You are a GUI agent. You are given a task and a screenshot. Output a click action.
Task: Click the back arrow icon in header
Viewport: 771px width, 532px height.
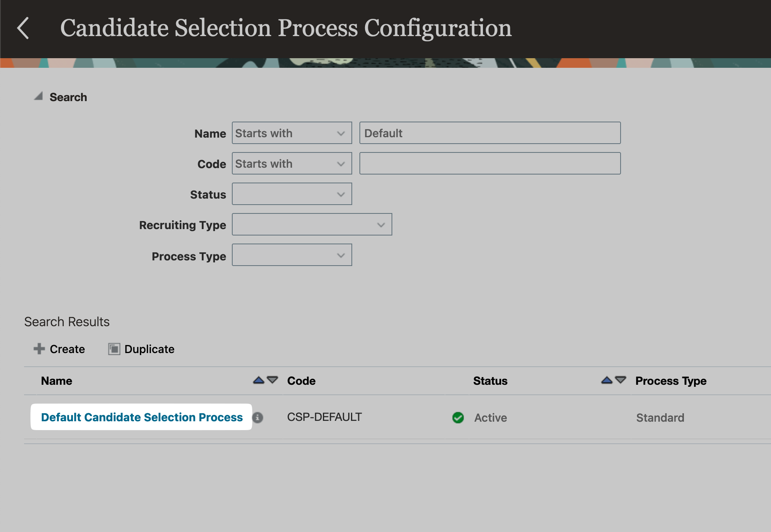click(23, 28)
